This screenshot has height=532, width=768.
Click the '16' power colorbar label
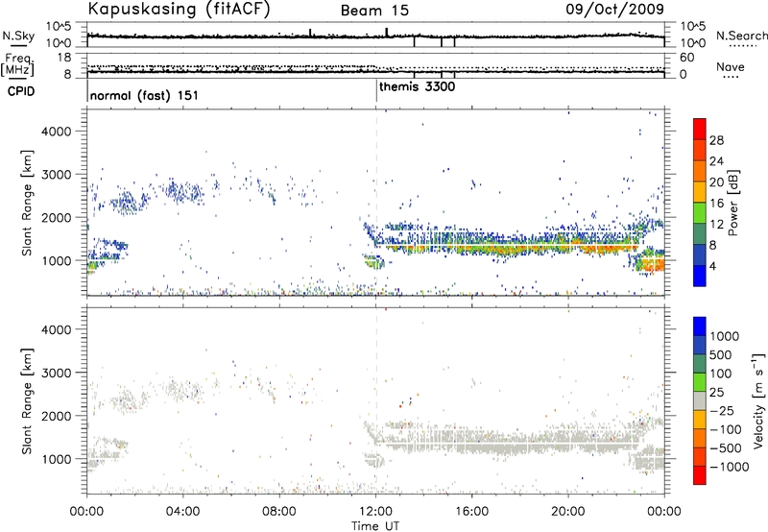pos(716,204)
